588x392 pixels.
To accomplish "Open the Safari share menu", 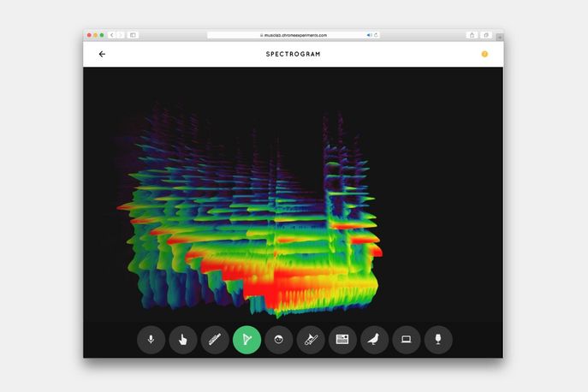I will coord(472,35).
